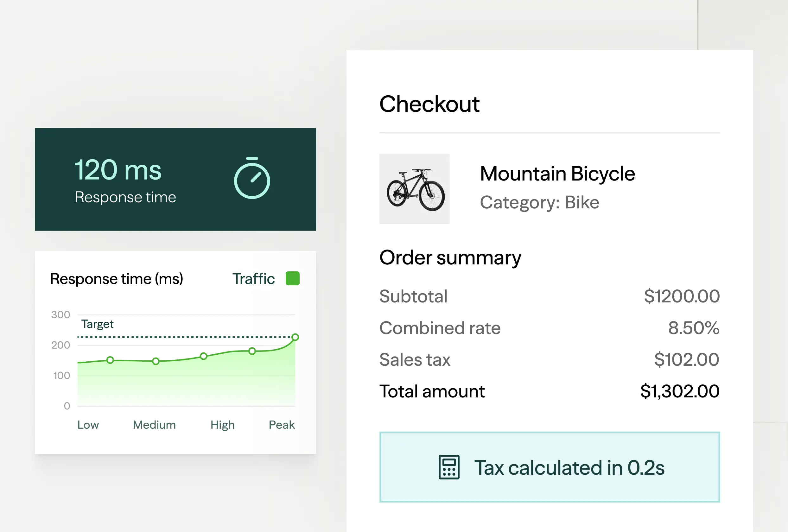This screenshot has width=788, height=532.
Task: Click the green Traffic legend swatch
Action: [292, 278]
